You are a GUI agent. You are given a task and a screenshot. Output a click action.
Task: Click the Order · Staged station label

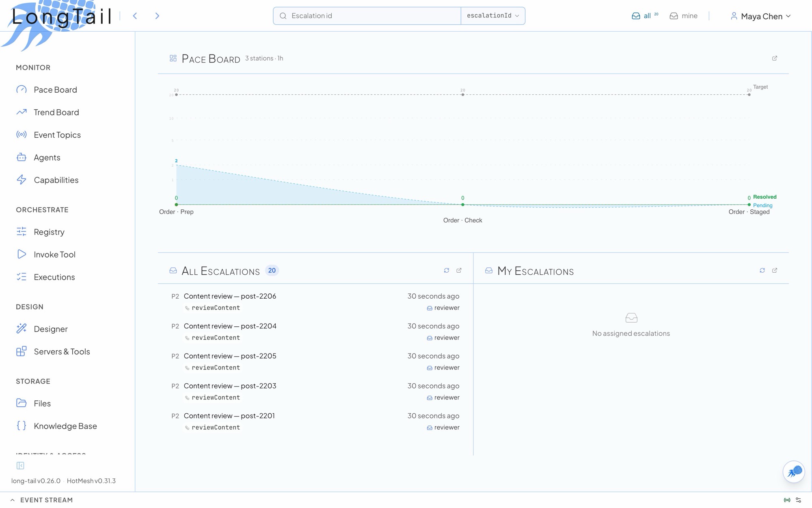tap(749, 212)
